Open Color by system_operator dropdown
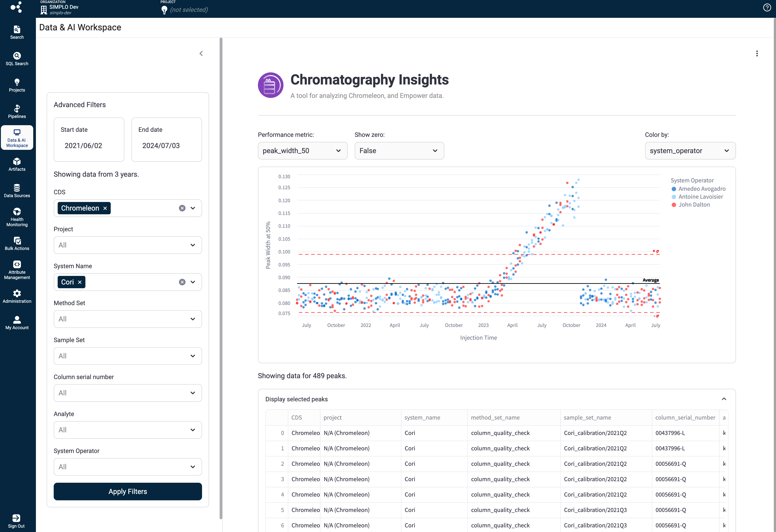The width and height of the screenshot is (776, 532). [690, 150]
